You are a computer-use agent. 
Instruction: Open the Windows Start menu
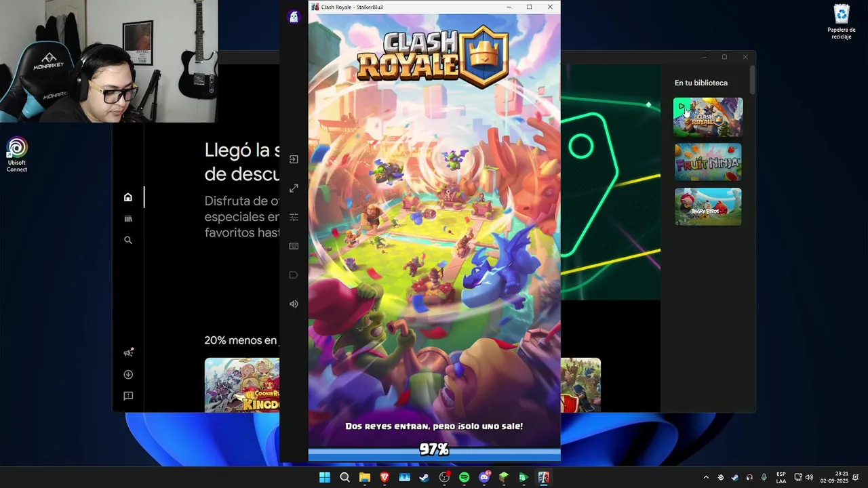click(325, 477)
